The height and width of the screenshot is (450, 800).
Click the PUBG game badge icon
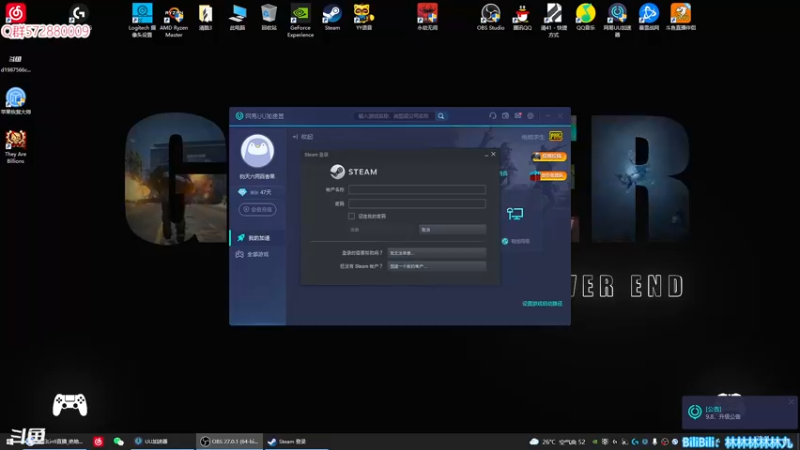(555, 136)
